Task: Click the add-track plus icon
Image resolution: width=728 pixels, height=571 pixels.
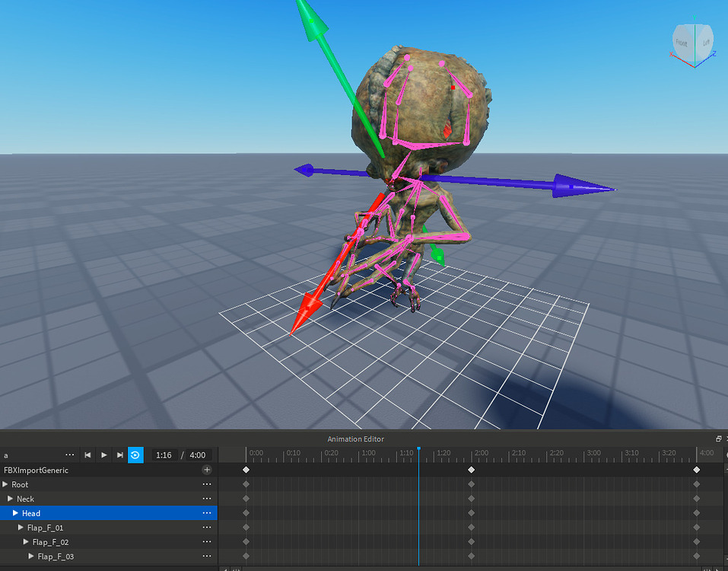Action: coord(206,470)
